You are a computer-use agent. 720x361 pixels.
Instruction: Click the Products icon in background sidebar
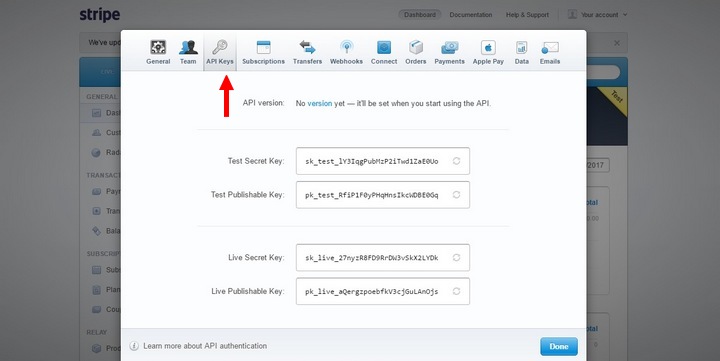coord(96,349)
